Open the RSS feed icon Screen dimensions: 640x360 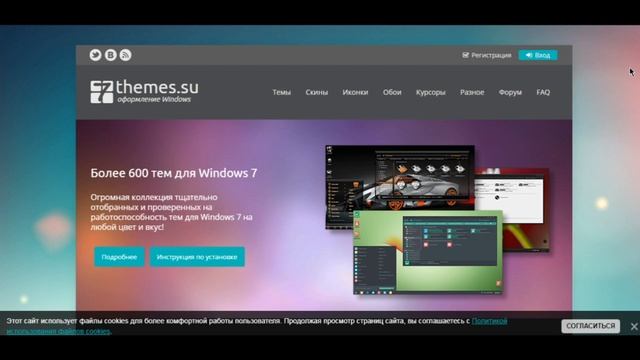click(125, 55)
